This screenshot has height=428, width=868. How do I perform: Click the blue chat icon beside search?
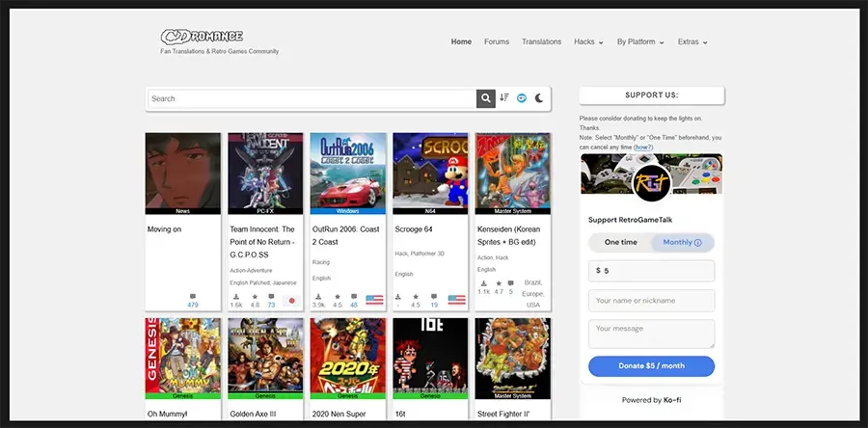point(522,98)
